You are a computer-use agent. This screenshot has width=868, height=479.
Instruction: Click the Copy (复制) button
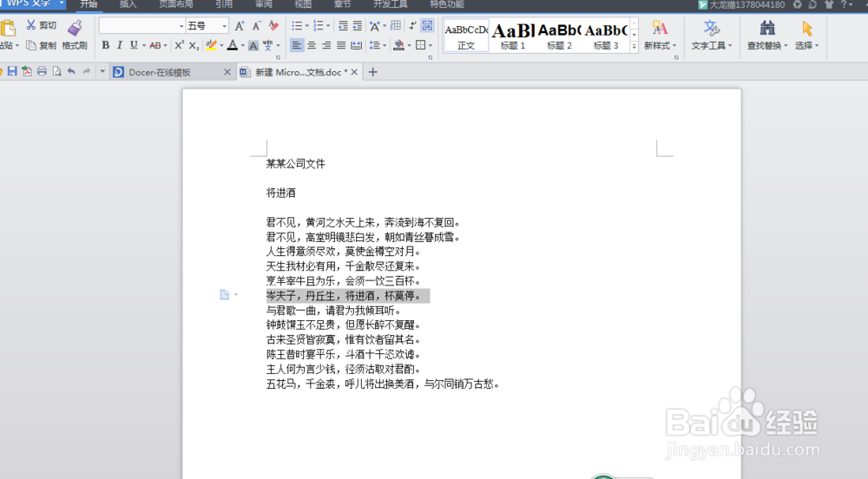(x=41, y=45)
